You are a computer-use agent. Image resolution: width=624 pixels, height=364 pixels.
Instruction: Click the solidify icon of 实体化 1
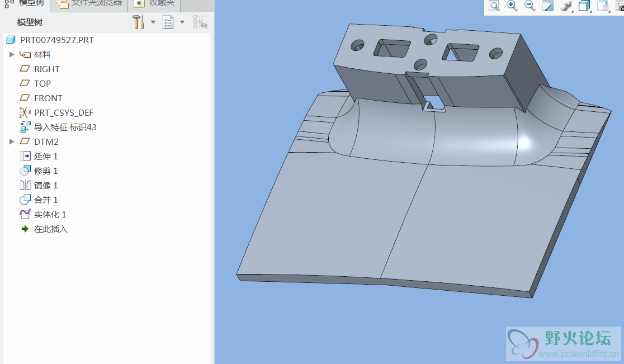(25, 214)
